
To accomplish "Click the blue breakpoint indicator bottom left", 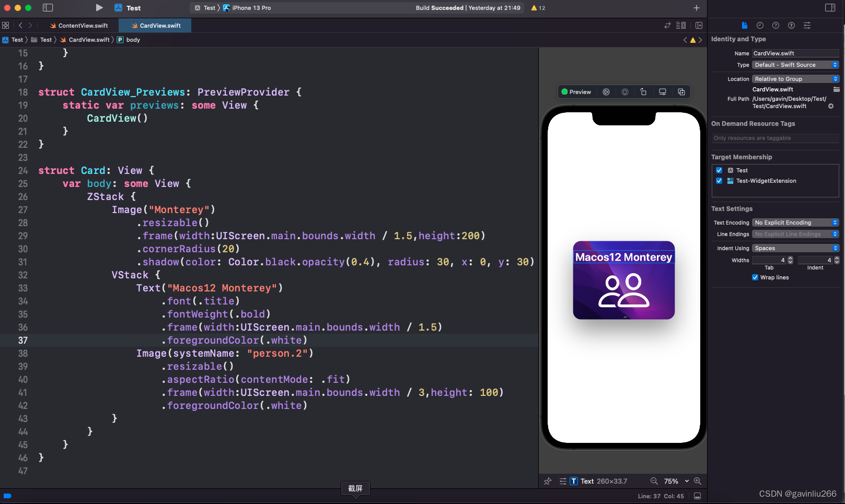I will click(7, 496).
